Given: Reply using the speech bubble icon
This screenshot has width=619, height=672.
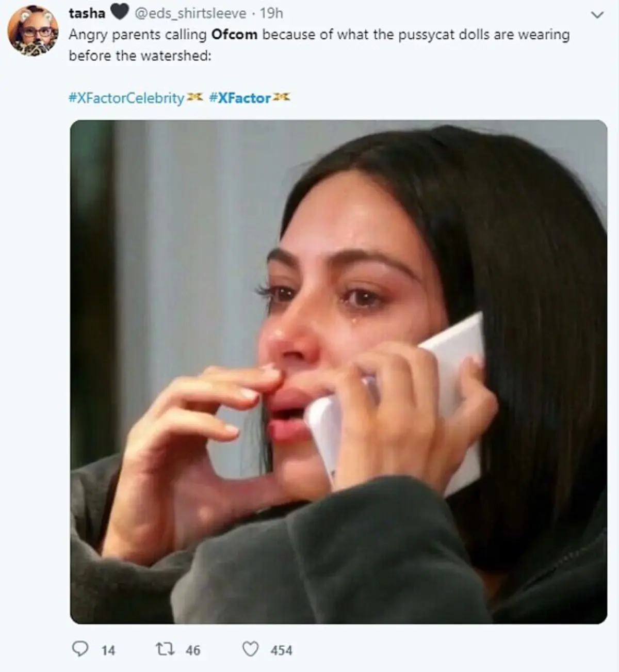Looking at the screenshot, I should [79, 649].
